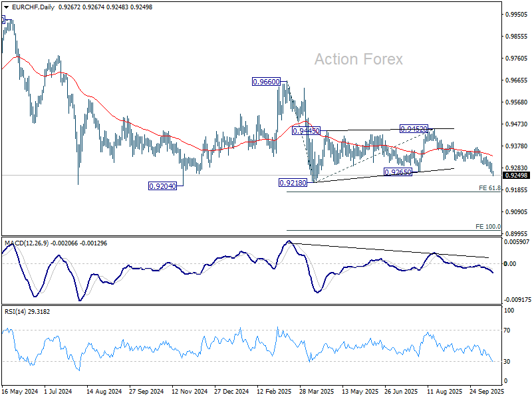Click the 0.99505 price axis value
Image resolution: width=532 pixels, height=399 pixels.
click(517, 14)
